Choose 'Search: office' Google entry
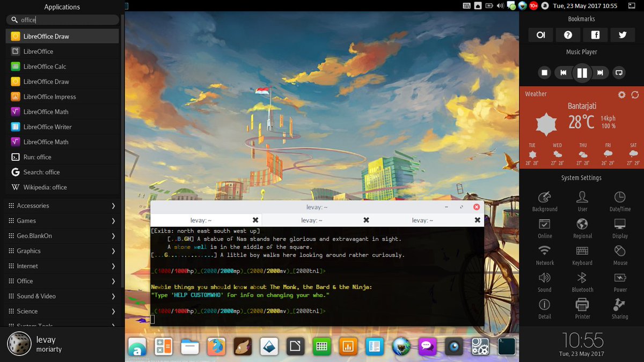This screenshot has width=644, height=362. pos(62,172)
